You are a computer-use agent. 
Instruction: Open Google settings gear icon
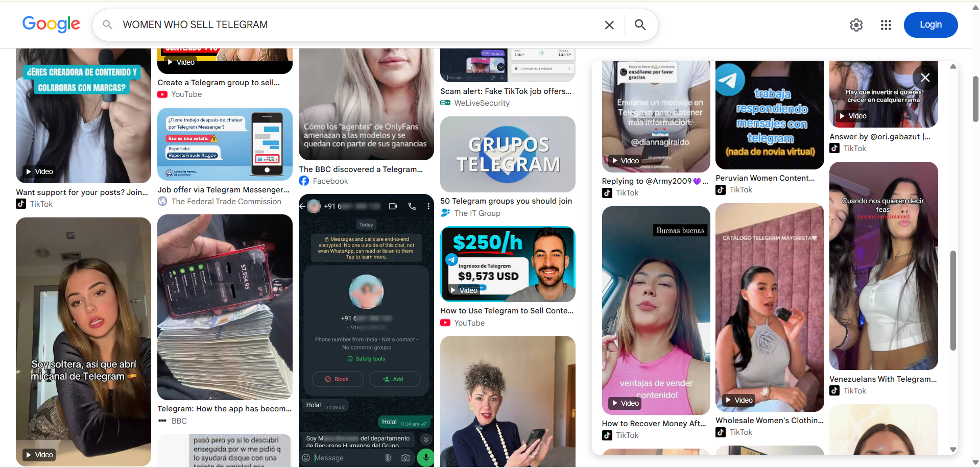(x=856, y=25)
